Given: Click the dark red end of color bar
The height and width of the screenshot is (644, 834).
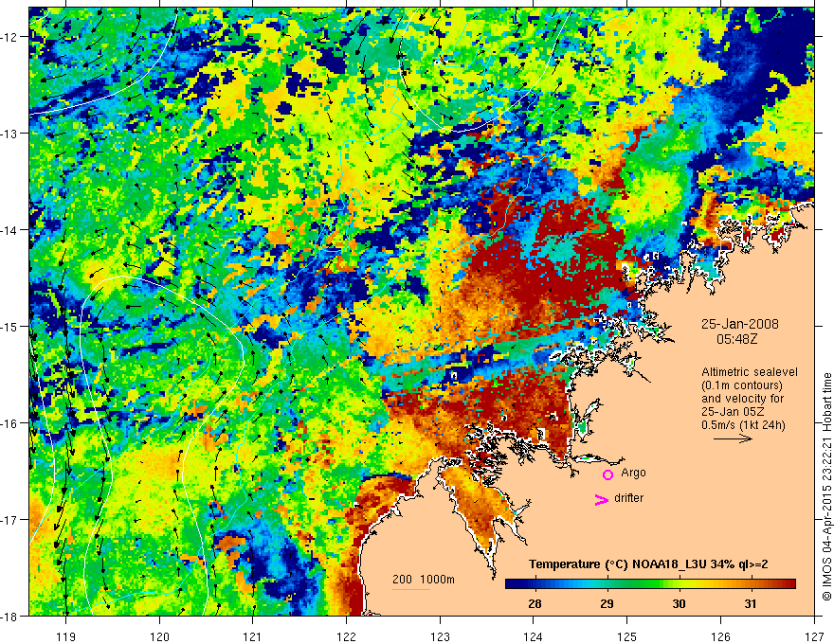Looking at the screenshot, I should click(x=789, y=584).
